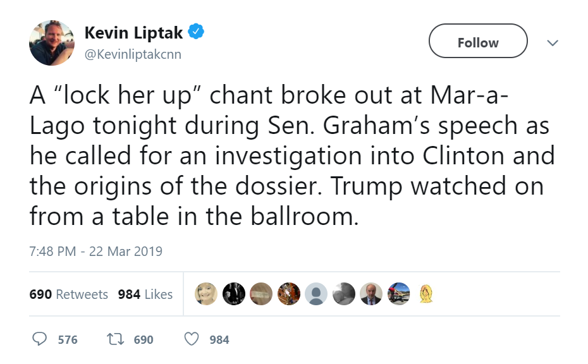Click the default gray silhouette avatar
The width and height of the screenshot is (588, 364).
pyautogui.click(x=316, y=293)
